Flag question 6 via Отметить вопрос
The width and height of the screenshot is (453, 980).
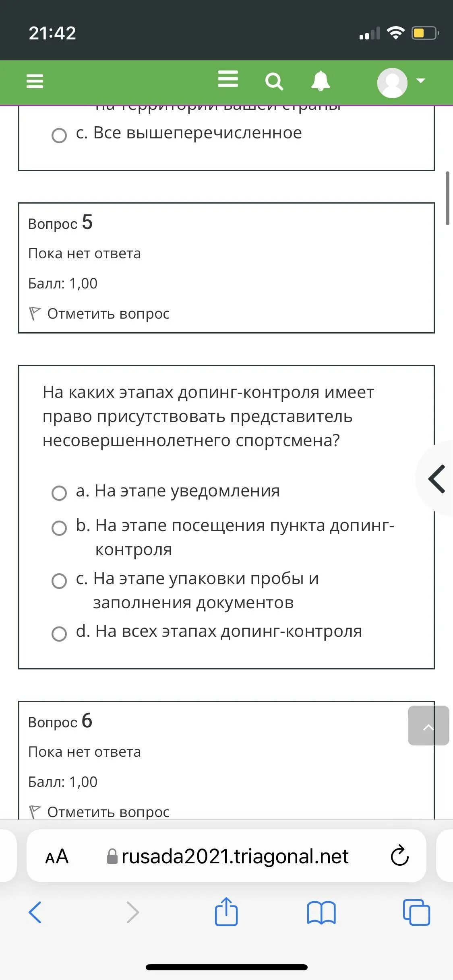(99, 811)
